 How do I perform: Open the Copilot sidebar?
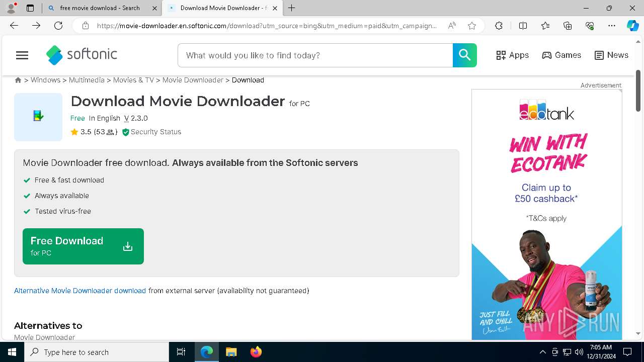click(x=632, y=26)
